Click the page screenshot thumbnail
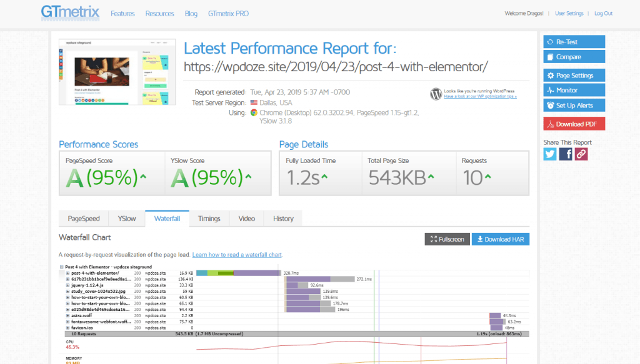 coord(117,72)
